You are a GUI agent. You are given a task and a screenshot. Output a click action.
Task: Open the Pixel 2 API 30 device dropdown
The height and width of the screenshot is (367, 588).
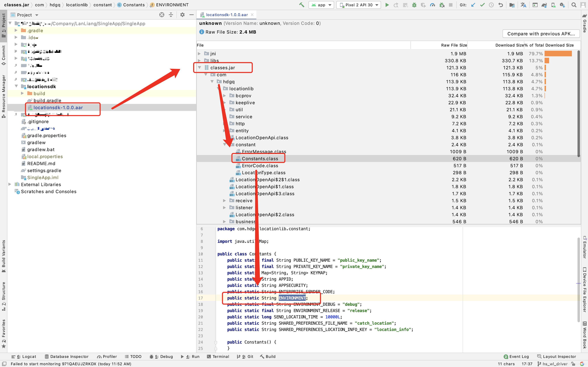[359, 5]
